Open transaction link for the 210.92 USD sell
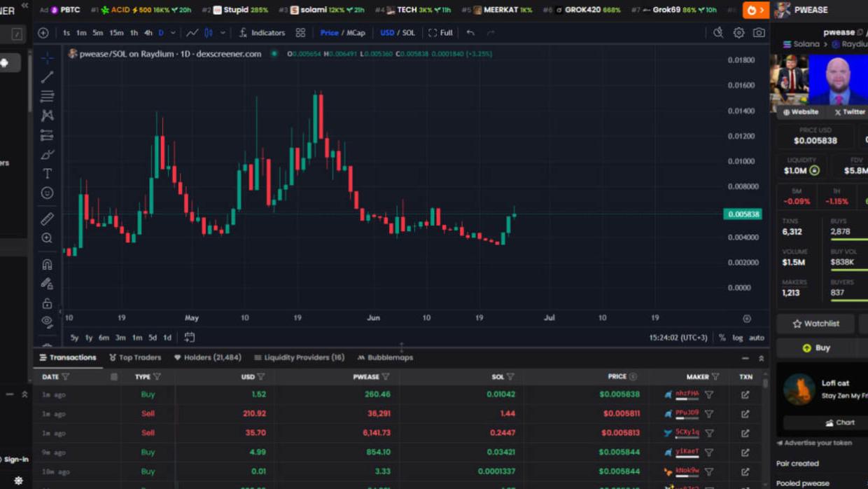 point(745,413)
